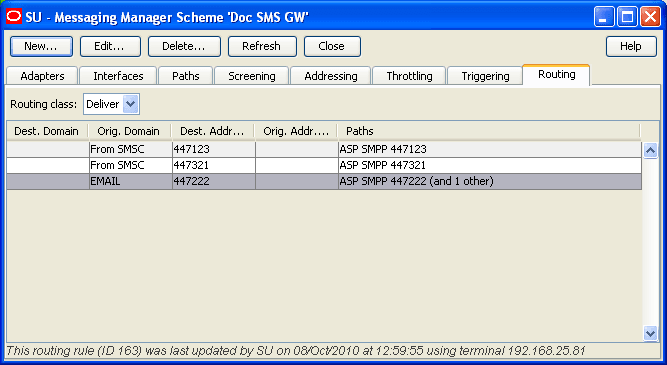Click the routing rule status bar text

click(x=296, y=351)
